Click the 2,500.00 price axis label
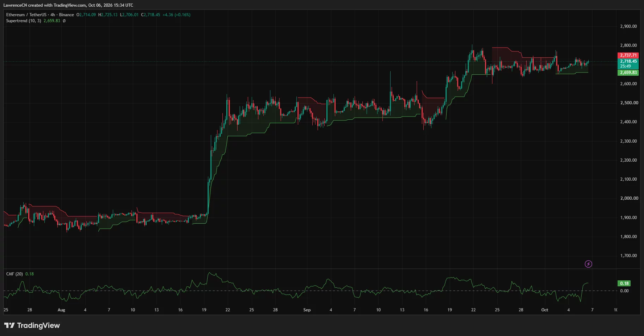Image resolution: width=644 pixels, height=336 pixels. (629, 103)
